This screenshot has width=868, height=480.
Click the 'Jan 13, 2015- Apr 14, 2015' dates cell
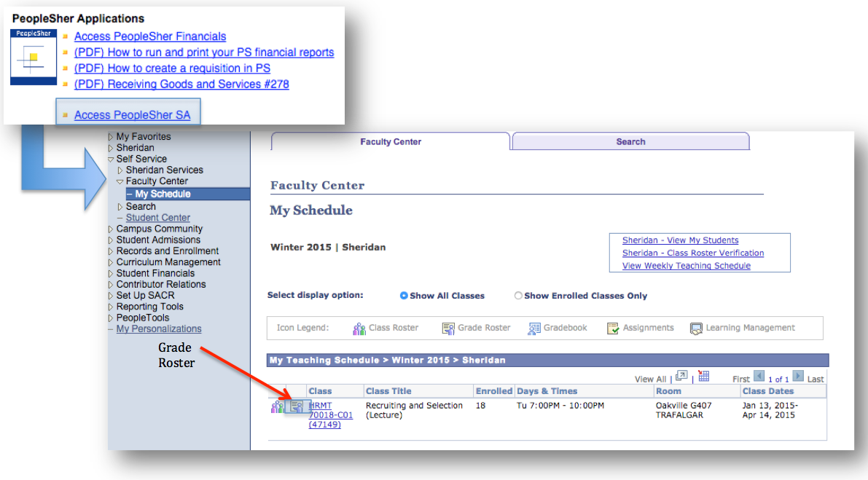click(x=770, y=410)
